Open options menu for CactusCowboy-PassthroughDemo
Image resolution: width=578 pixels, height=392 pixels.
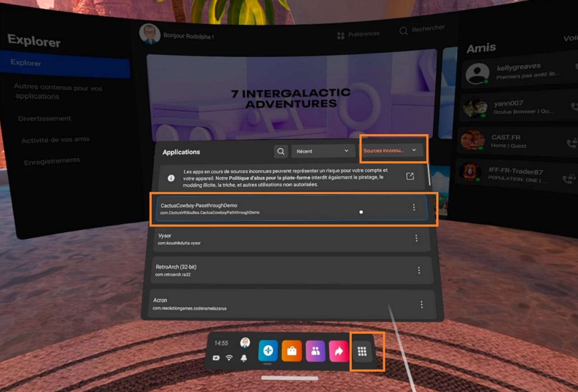coord(414,207)
